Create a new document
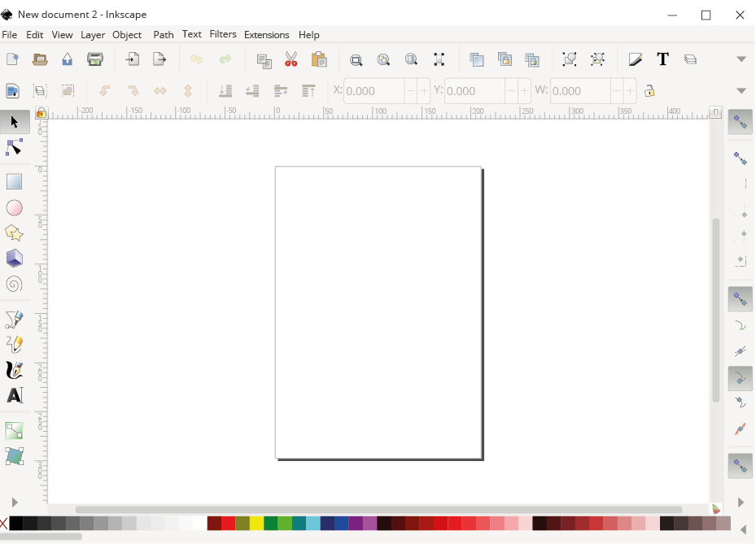Viewport: 756px width, 544px height. (x=12, y=59)
